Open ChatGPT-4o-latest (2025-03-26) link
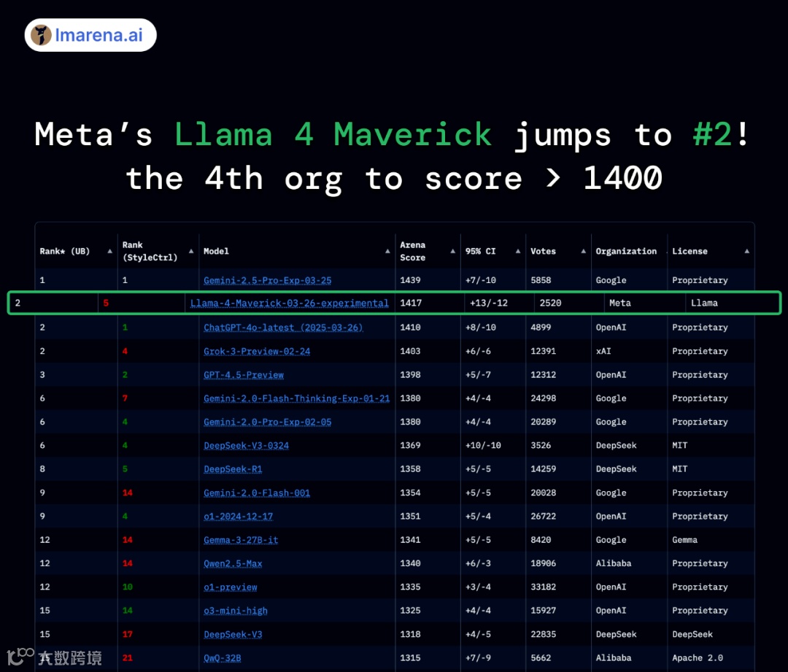This screenshot has height=672, width=788. click(x=283, y=328)
